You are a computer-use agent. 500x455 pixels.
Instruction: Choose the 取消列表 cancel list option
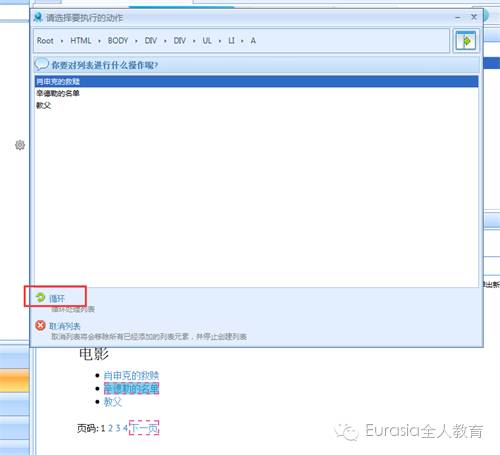coord(65,326)
